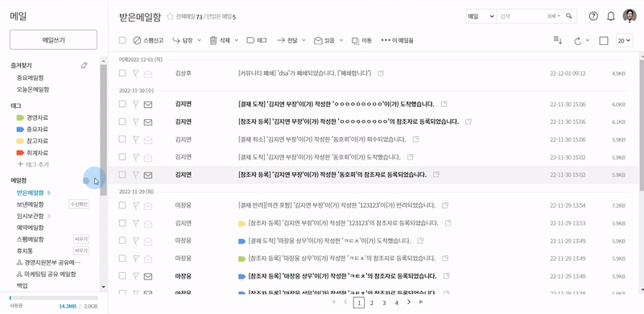Click 태그 추가 to add a tag
The height and width of the screenshot is (314, 644).
tap(34, 164)
